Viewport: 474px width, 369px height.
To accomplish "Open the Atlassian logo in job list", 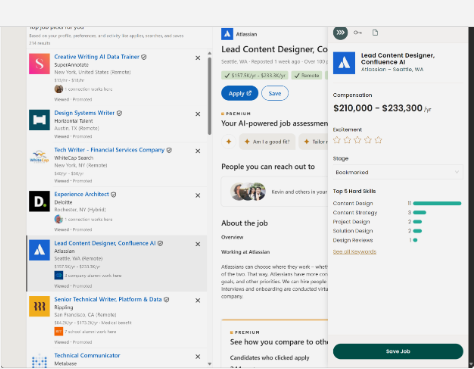I will tap(39, 250).
